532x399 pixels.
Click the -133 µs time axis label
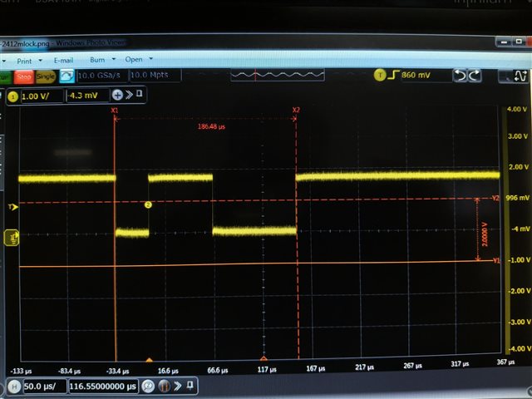pyautogui.click(x=21, y=372)
